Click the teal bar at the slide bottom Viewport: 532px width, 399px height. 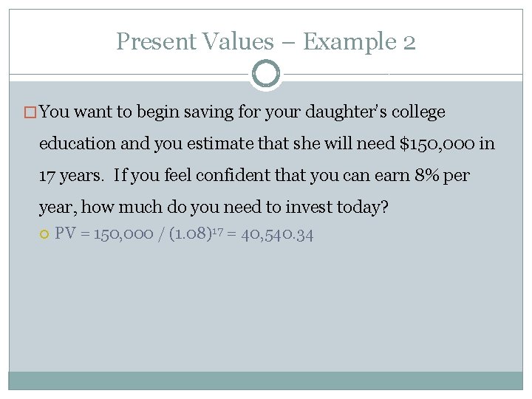click(266, 381)
